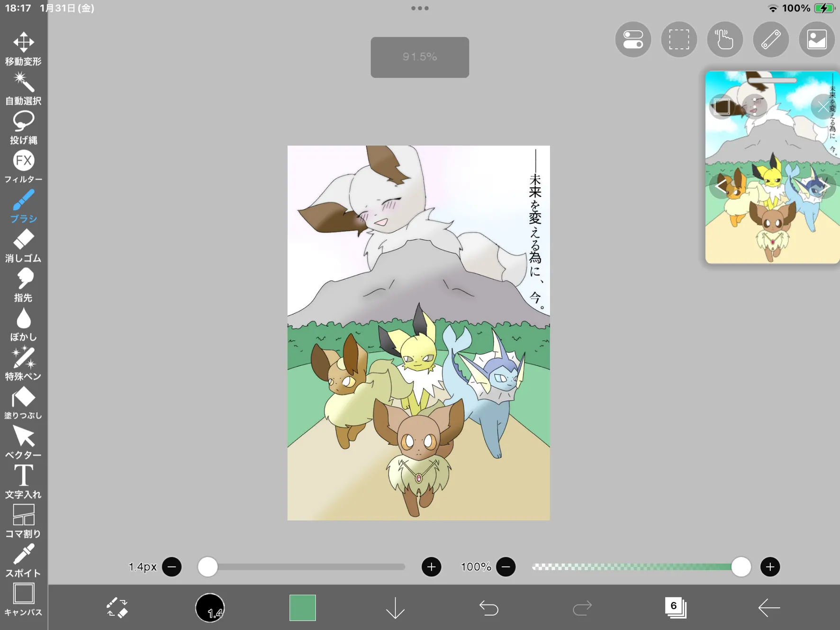Image resolution: width=840 pixels, height=630 pixels.
Task: Tap the reference image thumbnail
Action: coord(772,167)
